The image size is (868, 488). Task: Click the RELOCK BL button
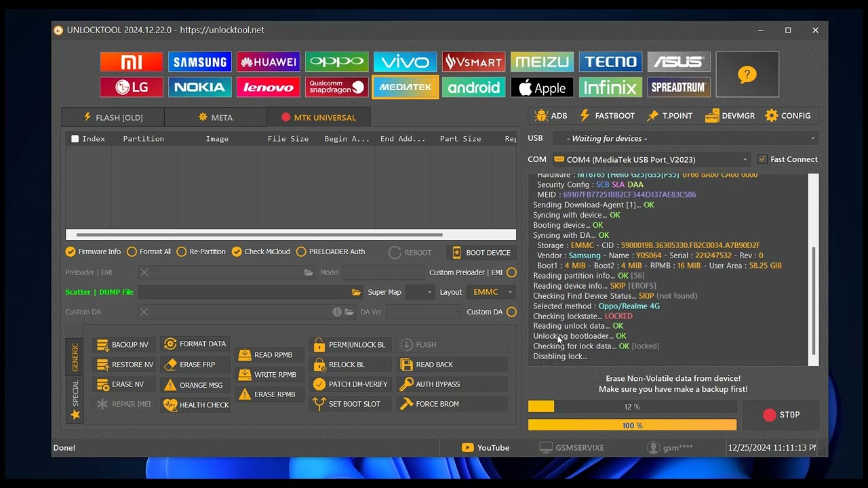tap(350, 365)
